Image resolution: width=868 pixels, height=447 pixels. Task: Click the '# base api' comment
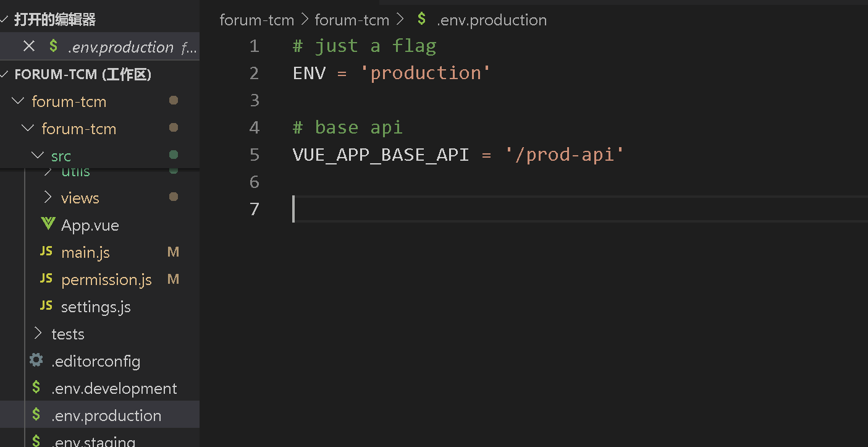coord(348,127)
